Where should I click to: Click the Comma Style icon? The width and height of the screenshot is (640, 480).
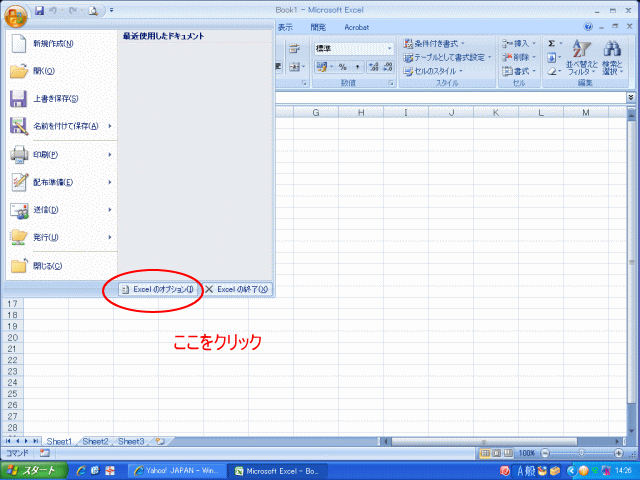click(x=357, y=67)
